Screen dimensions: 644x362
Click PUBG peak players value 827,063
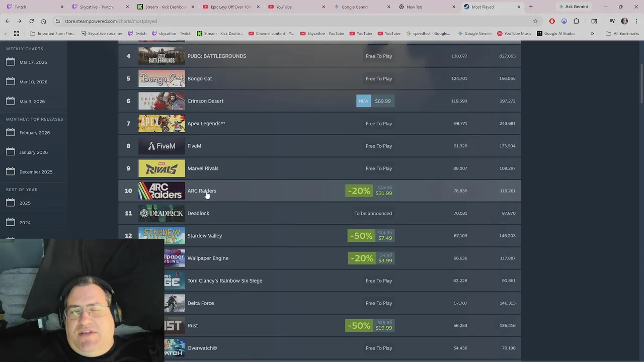point(507,56)
